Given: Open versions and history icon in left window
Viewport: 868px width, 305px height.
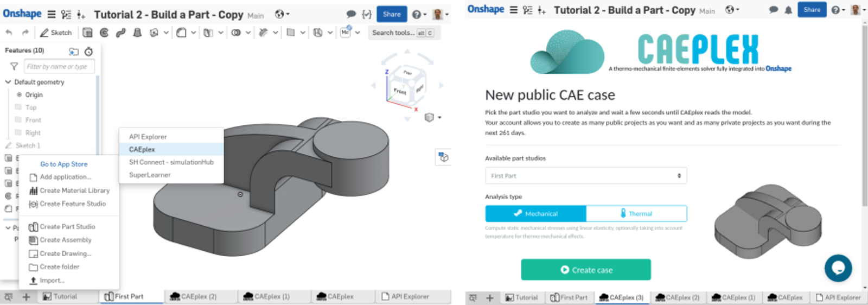Looking at the screenshot, I should click(66, 15).
